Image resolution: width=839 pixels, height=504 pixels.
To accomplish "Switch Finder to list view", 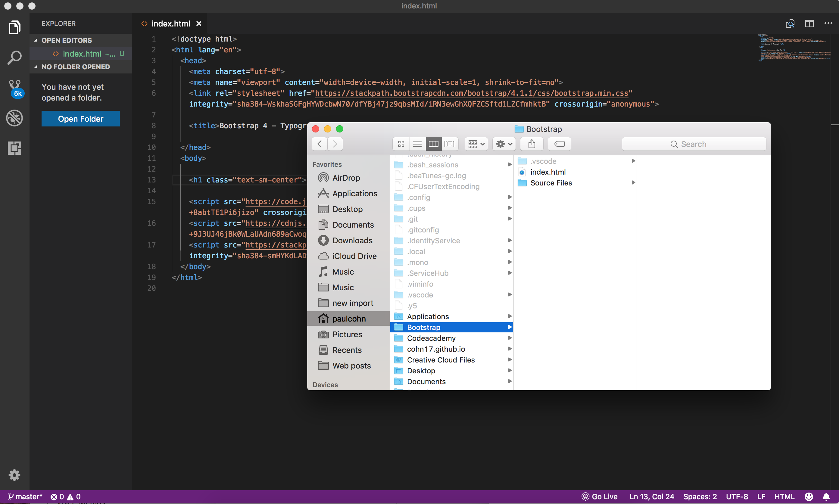I will pyautogui.click(x=417, y=144).
